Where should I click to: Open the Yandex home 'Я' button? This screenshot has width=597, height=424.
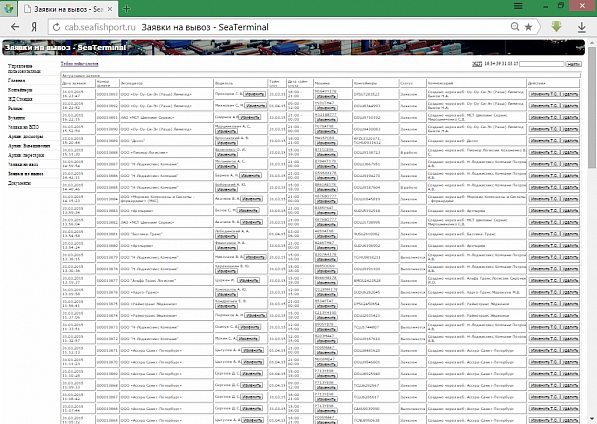point(34,27)
